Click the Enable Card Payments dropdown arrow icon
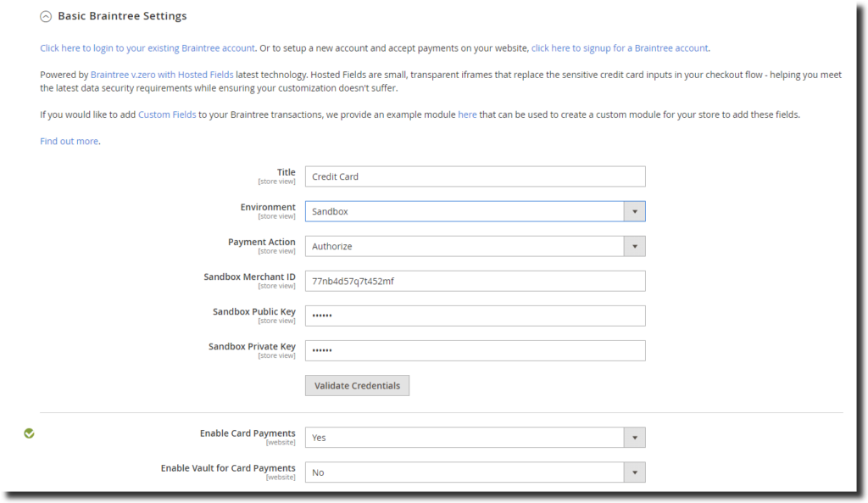868x503 pixels. pyautogui.click(x=635, y=437)
